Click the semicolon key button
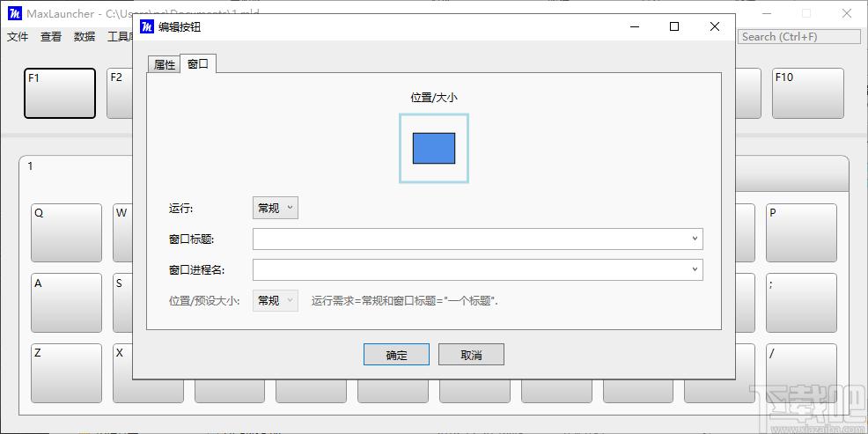The image size is (868, 434). (802, 303)
